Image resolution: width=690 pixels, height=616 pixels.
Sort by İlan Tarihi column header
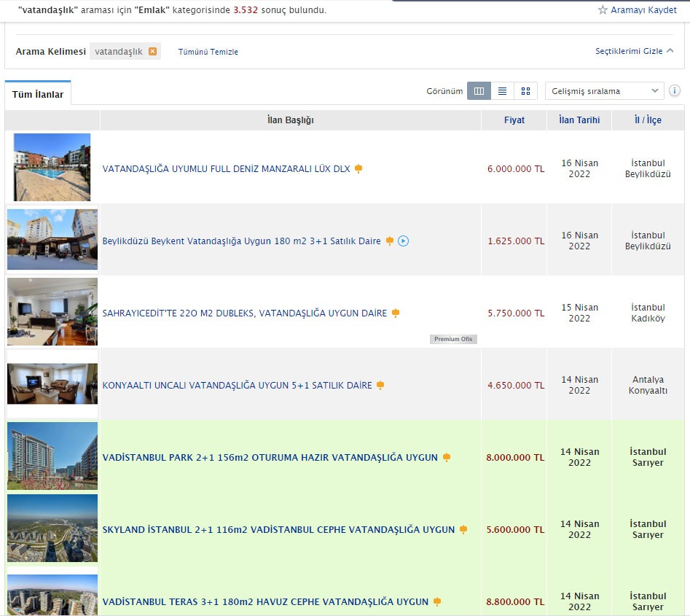579,120
